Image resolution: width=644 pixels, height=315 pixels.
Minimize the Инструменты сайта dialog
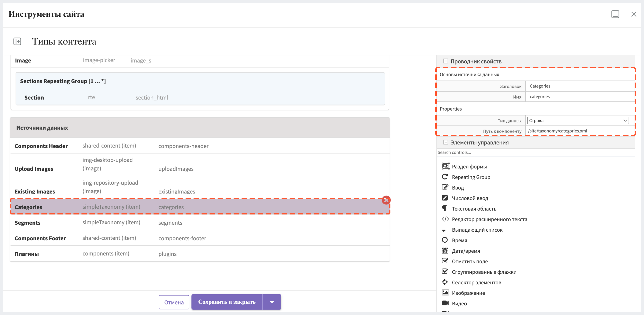(x=615, y=14)
